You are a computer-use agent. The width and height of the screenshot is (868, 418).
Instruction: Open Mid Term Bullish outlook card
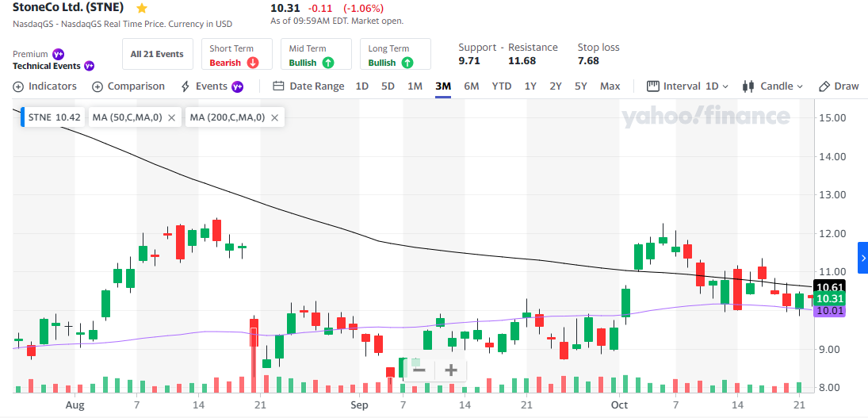coord(316,54)
